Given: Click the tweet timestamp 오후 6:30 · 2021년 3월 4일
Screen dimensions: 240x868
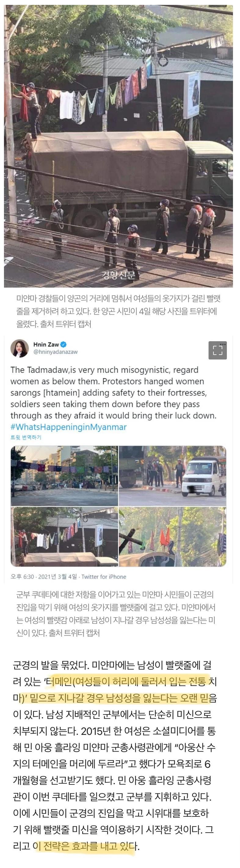Looking at the screenshot, I should pyautogui.click(x=44, y=576).
